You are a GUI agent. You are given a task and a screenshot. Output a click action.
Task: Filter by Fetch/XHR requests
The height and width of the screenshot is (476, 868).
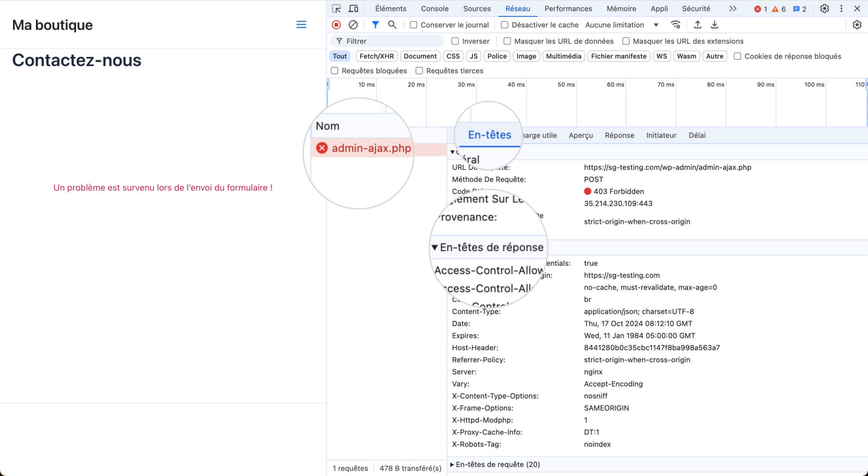pyautogui.click(x=377, y=56)
